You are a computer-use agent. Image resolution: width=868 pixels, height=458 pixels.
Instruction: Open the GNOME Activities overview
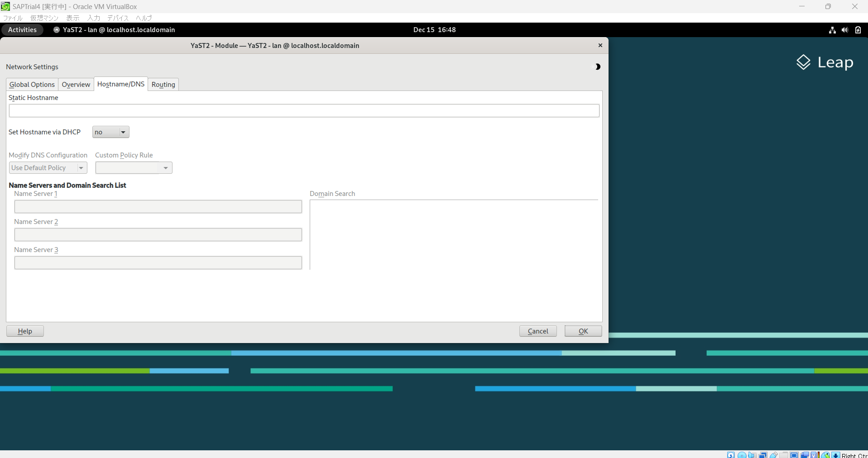click(22, 30)
